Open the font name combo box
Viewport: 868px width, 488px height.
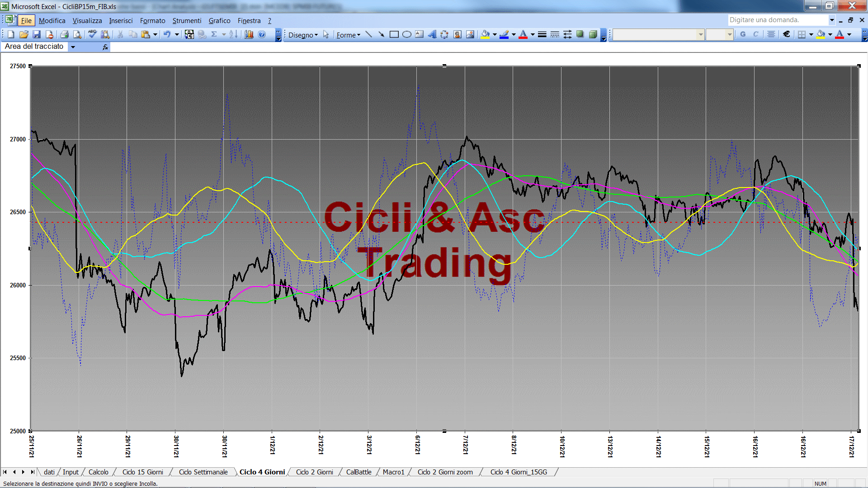659,34
